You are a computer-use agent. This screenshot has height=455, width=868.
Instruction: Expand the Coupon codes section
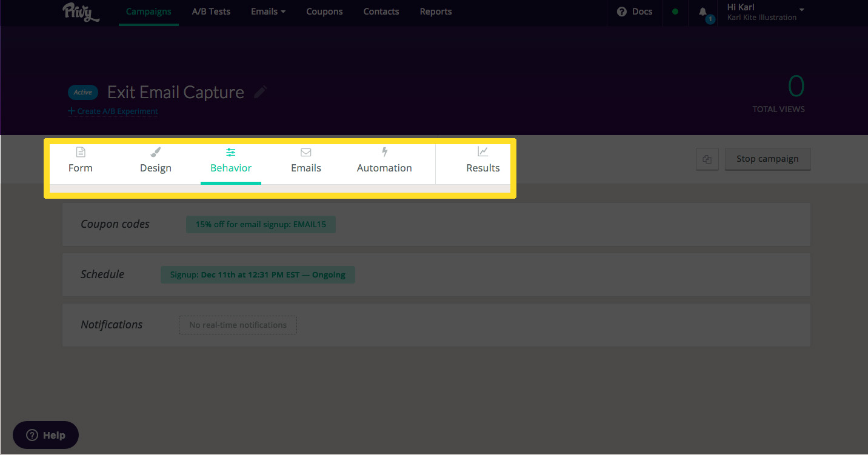point(115,224)
